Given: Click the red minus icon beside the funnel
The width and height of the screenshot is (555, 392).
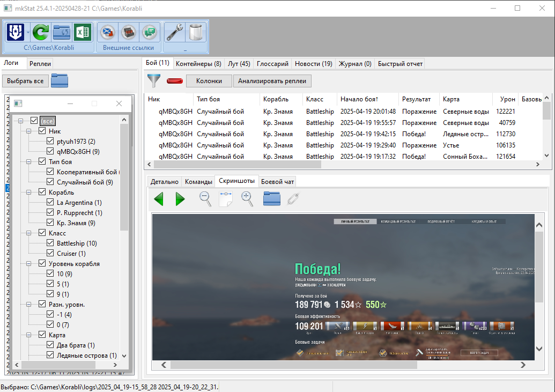Looking at the screenshot, I should tap(174, 81).
